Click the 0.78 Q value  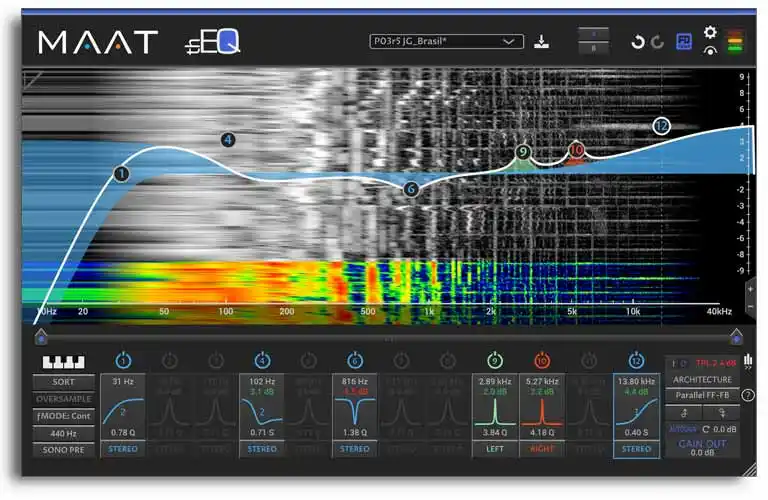123,432
